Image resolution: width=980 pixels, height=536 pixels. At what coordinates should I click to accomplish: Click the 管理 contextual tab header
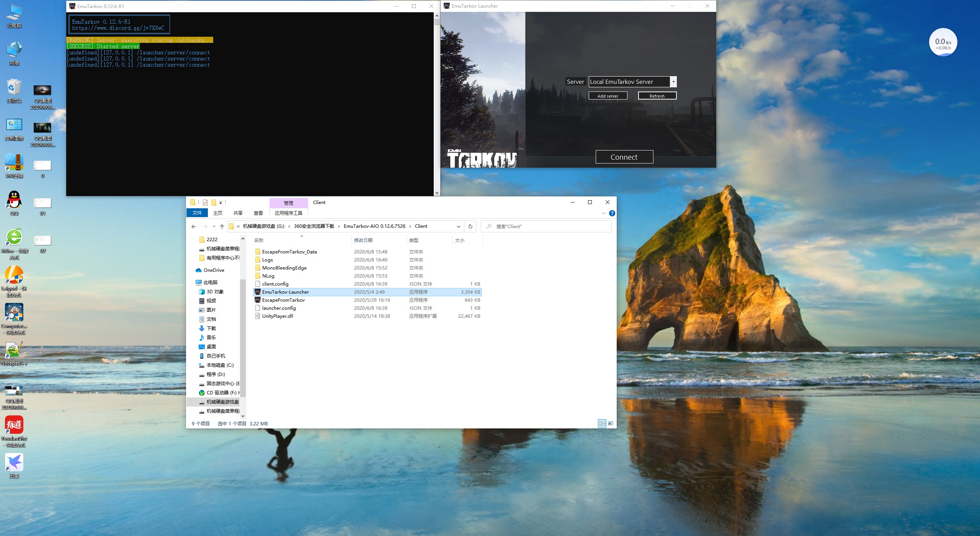coord(289,203)
